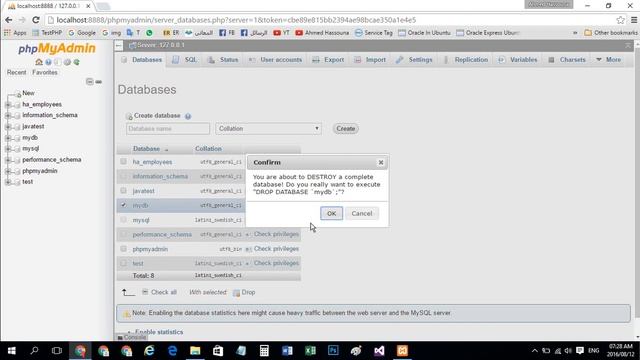Screen dimensions: 640x360
Task: Open the Calculator from the taskbar
Action: pyautogui.click(x=264, y=351)
